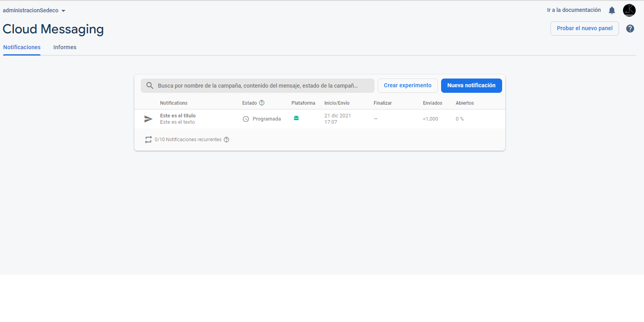644x322 pixels.
Task: Click the Crear experimento button
Action: pos(407,86)
